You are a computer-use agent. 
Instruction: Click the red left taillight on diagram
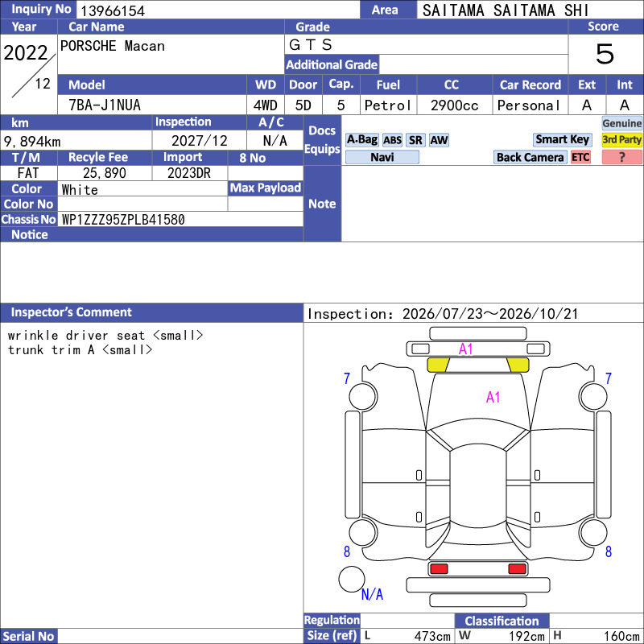(x=438, y=569)
